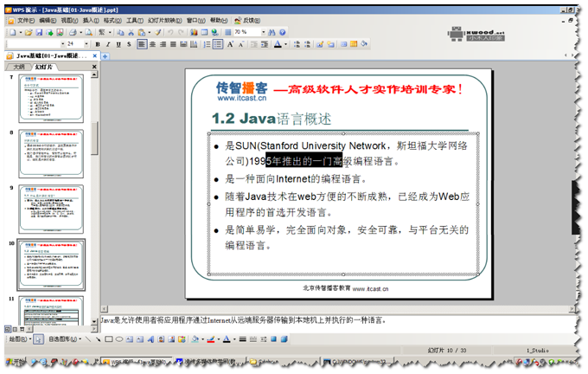Expand the 绘图 (Draw) menu dropdown
Viewport: 588px width, 374px height.
point(20,339)
